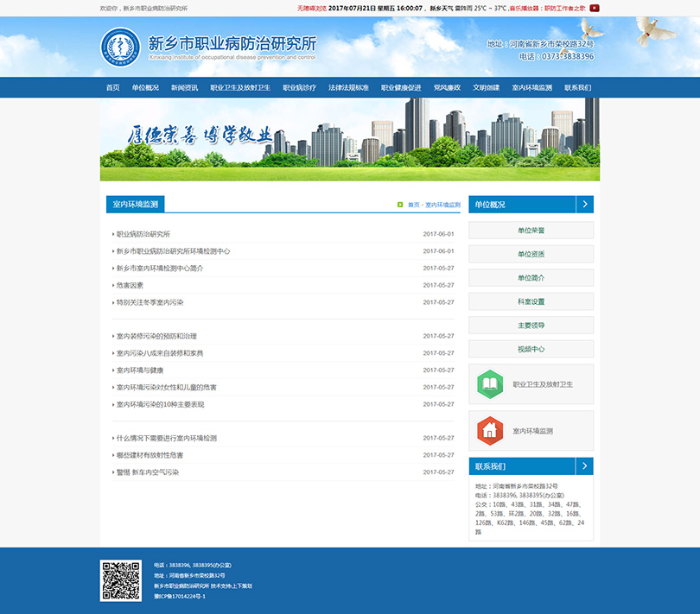Open 首页 in the navigation bar
700x614 pixels.
click(113, 88)
